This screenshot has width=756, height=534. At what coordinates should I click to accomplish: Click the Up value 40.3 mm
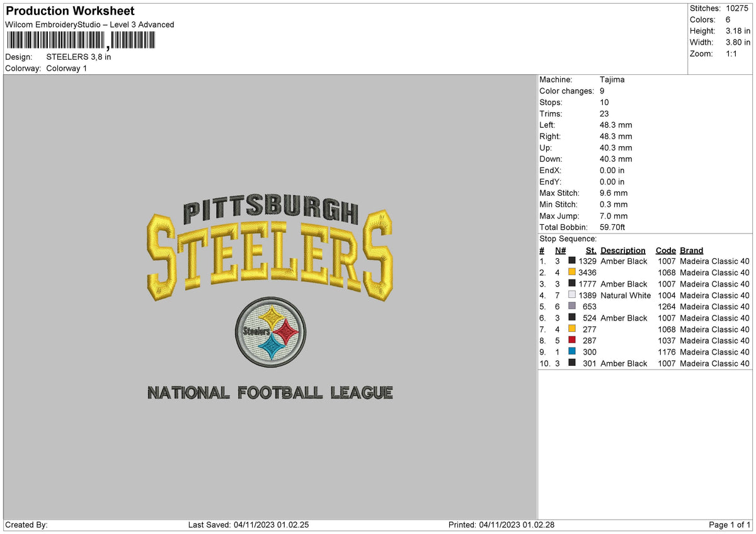click(616, 147)
